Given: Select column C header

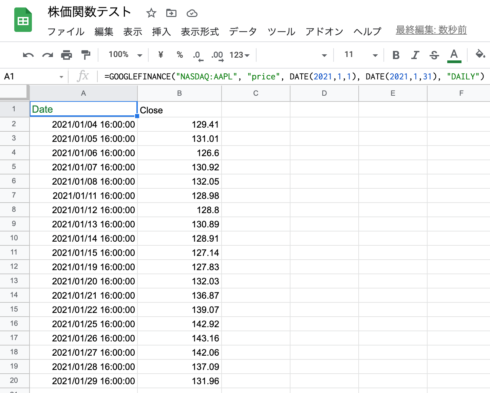Looking at the screenshot, I should click(x=256, y=93).
